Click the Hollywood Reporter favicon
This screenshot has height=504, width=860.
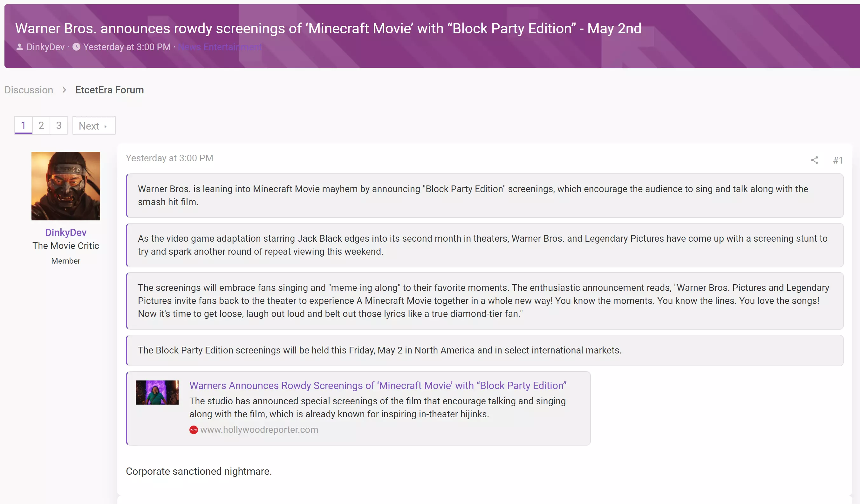[194, 430]
